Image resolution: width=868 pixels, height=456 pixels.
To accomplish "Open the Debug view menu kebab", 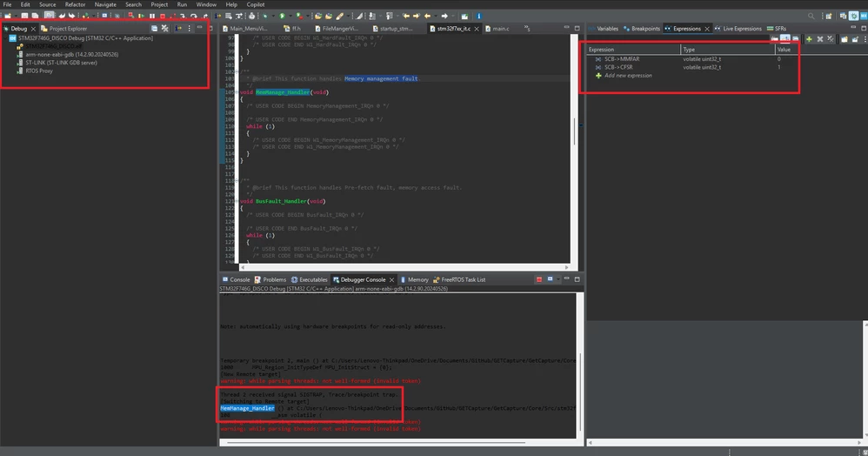I will (190, 28).
